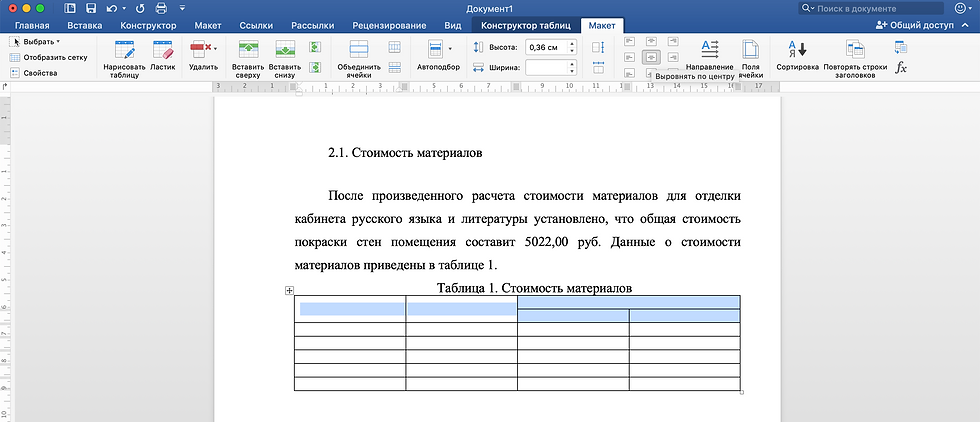Switch to the Вставка tab
This screenshot has width=980, height=422.
point(84,26)
